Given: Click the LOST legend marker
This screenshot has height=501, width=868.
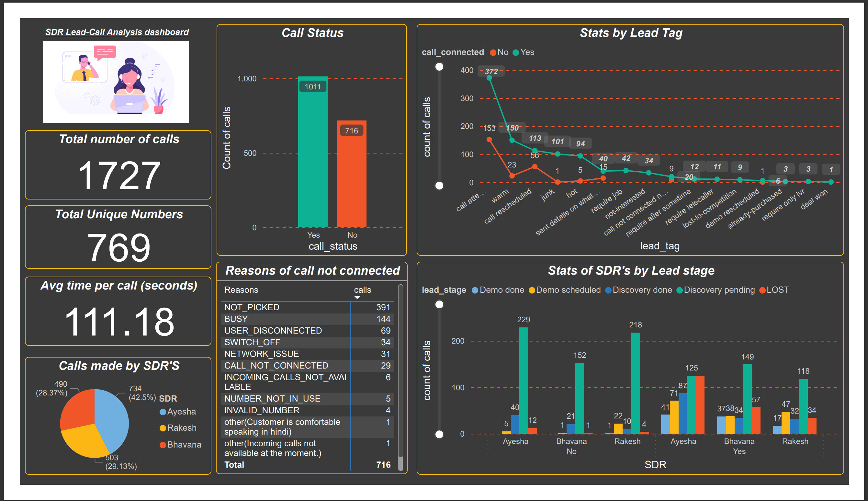Looking at the screenshot, I should click(762, 290).
